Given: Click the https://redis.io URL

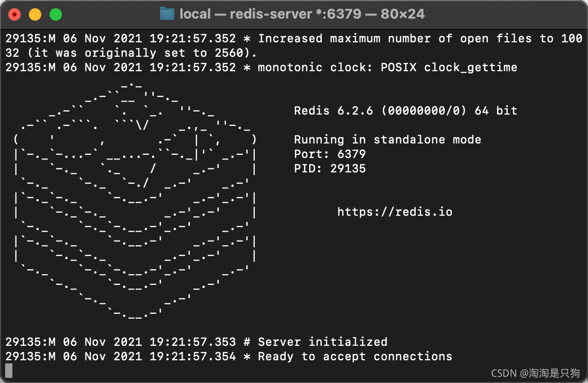Looking at the screenshot, I should 395,212.
